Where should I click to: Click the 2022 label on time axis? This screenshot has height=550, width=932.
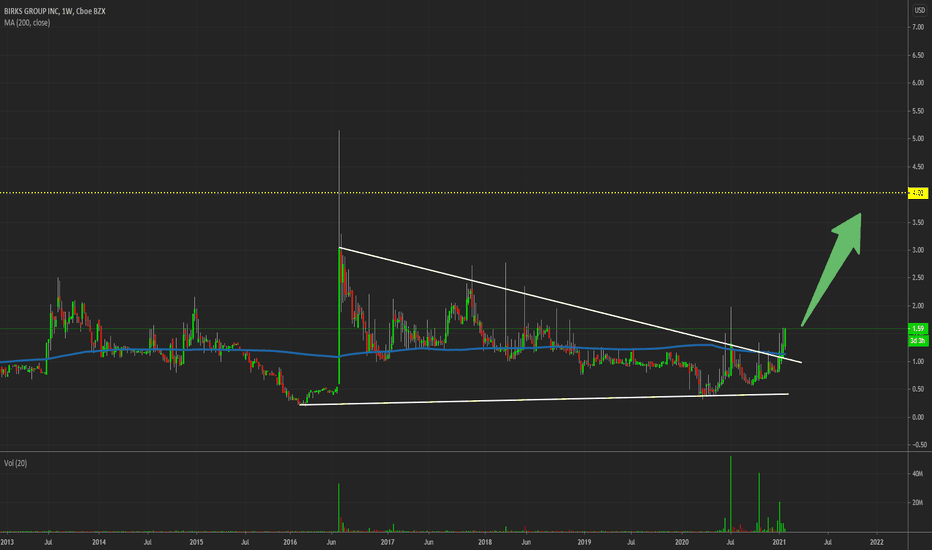click(x=876, y=542)
